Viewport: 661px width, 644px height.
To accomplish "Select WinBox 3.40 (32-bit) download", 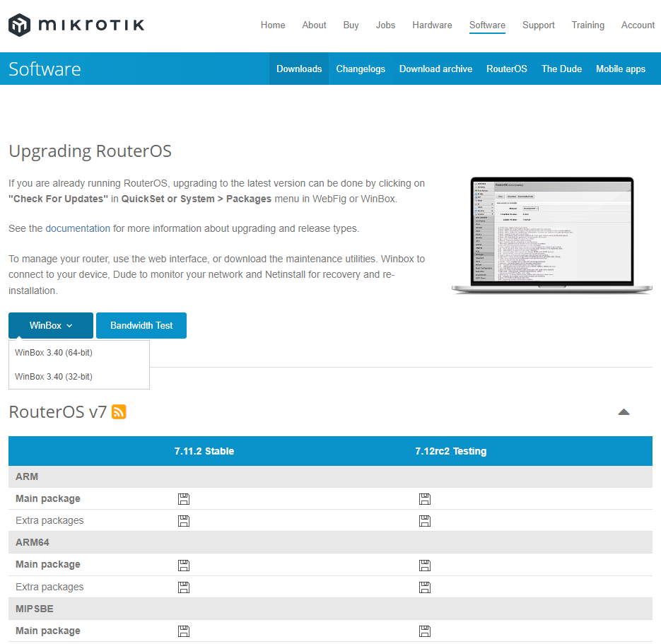I will click(x=54, y=377).
